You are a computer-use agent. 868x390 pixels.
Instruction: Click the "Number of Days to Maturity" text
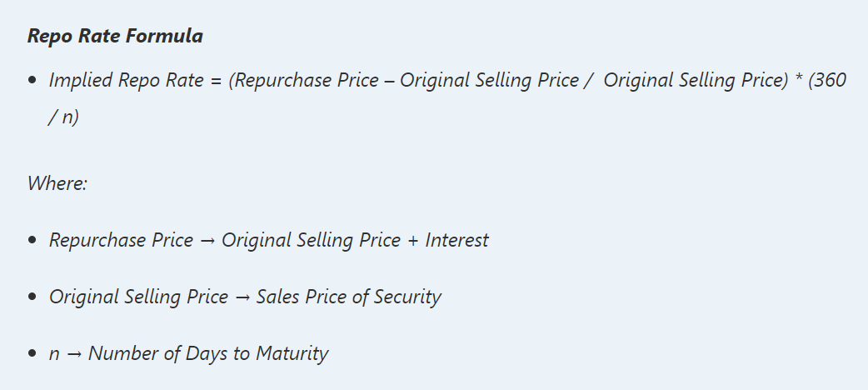(x=208, y=354)
